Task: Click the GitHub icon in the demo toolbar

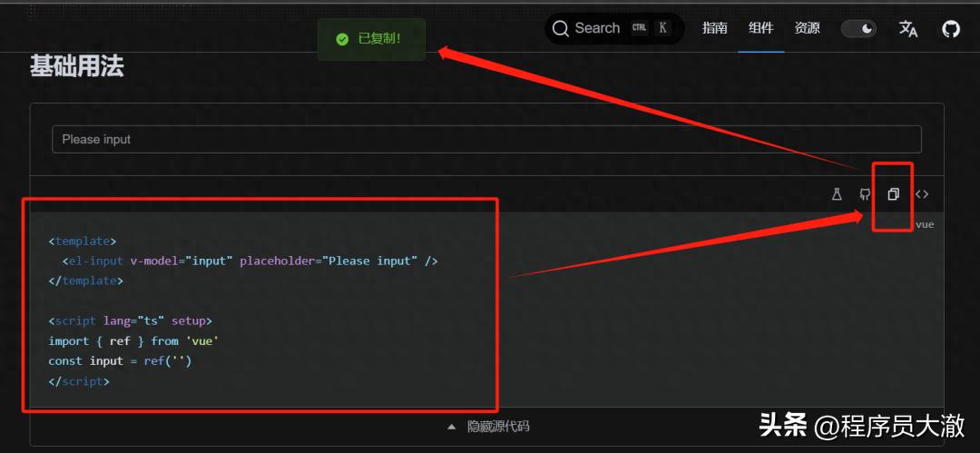Action: [x=865, y=194]
